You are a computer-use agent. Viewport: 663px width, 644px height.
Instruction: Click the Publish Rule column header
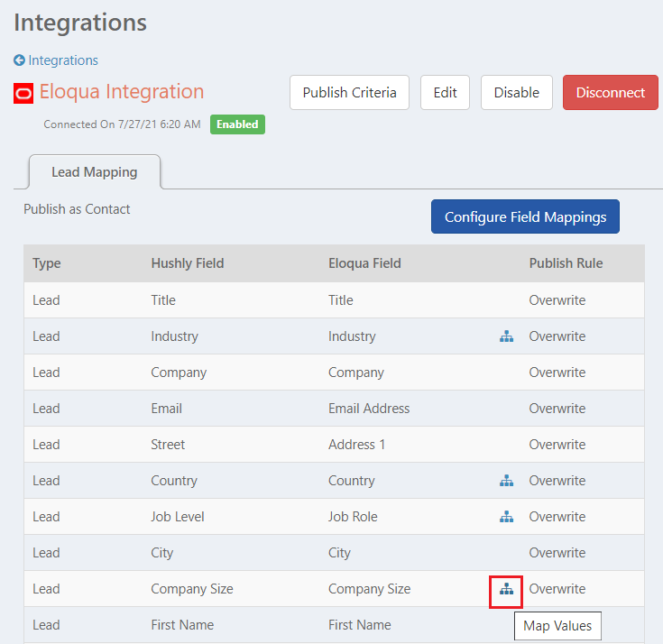[x=566, y=263]
